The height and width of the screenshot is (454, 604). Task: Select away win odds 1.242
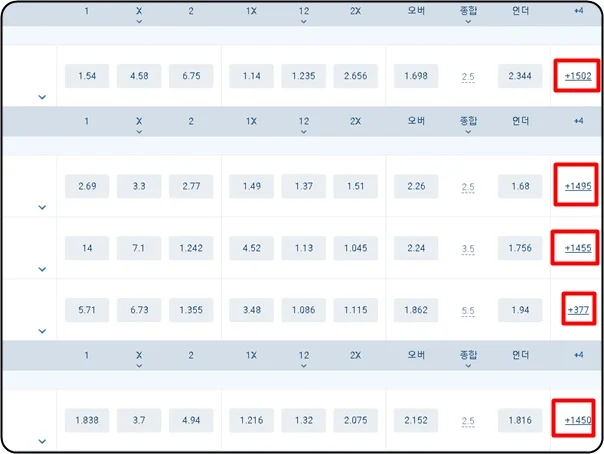[x=191, y=248]
